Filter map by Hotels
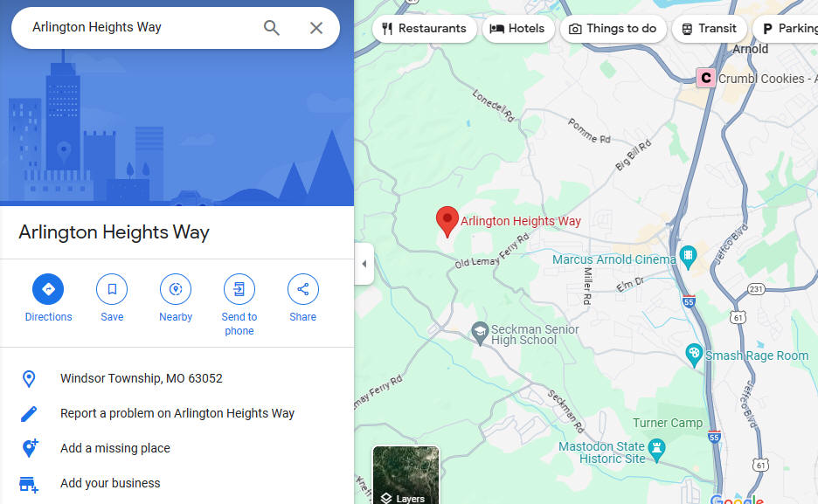 click(517, 29)
